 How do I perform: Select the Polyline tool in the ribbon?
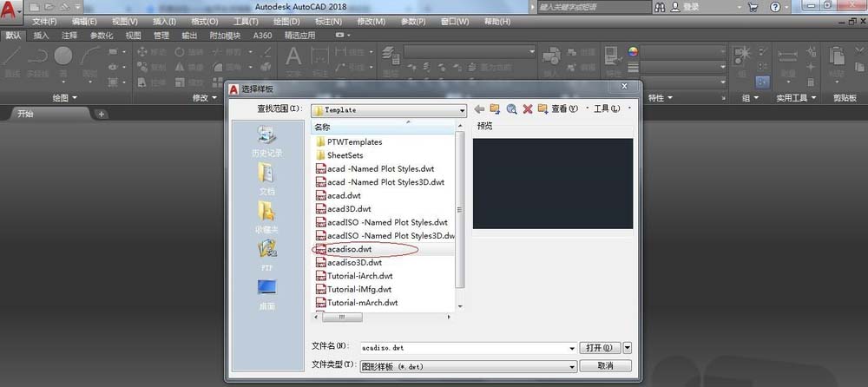[37, 62]
